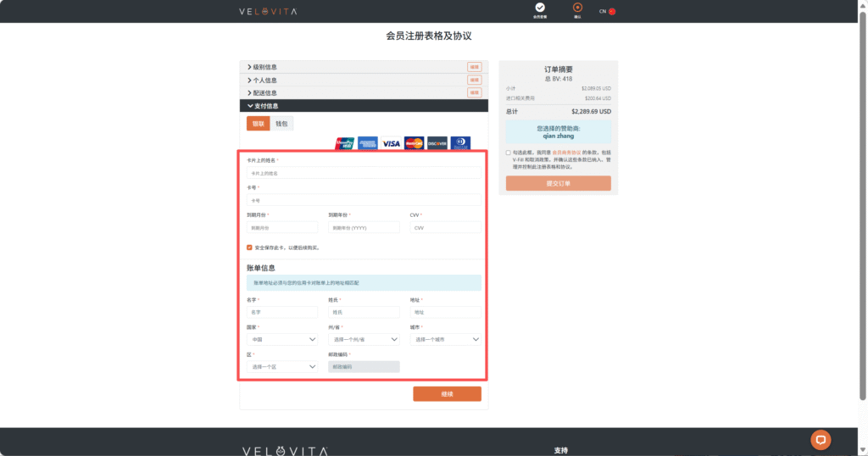This screenshot has width=868, height=456.
Task: Open the 州/省 province dropdown
Action: click(364, 339)
